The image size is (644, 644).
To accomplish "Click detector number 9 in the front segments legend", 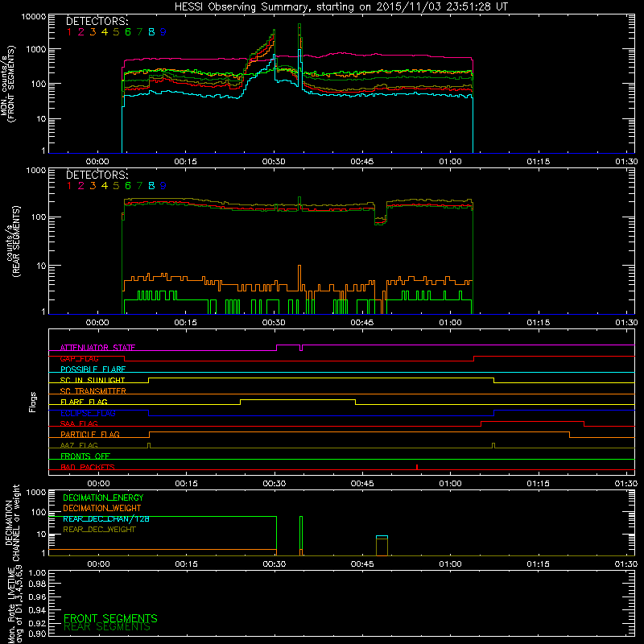I will pyautogui.click(x=163, y=31).
